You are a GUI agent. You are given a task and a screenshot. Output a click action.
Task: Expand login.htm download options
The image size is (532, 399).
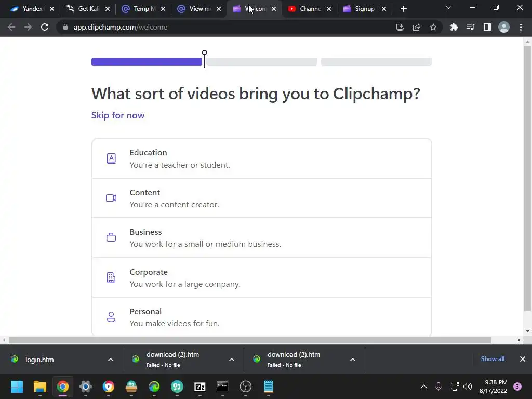tap(111, 360)
